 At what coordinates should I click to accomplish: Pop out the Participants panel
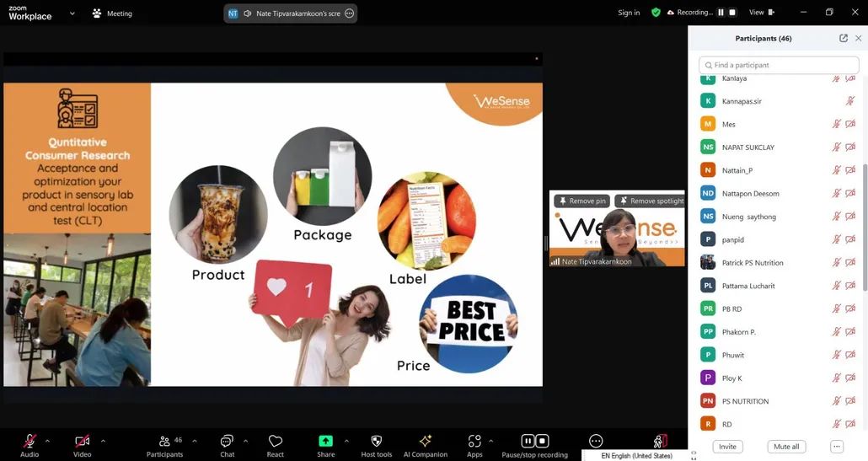(843, 38)
